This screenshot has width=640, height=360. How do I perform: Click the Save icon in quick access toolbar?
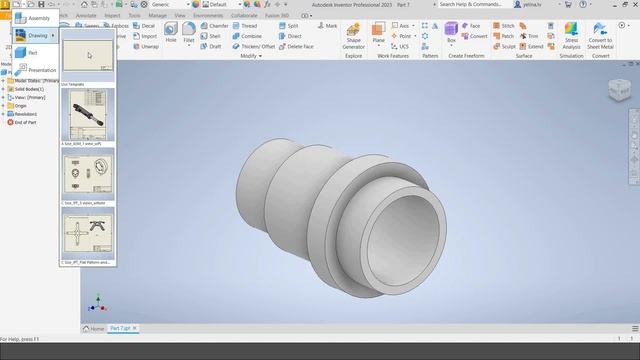pos(41,4)
